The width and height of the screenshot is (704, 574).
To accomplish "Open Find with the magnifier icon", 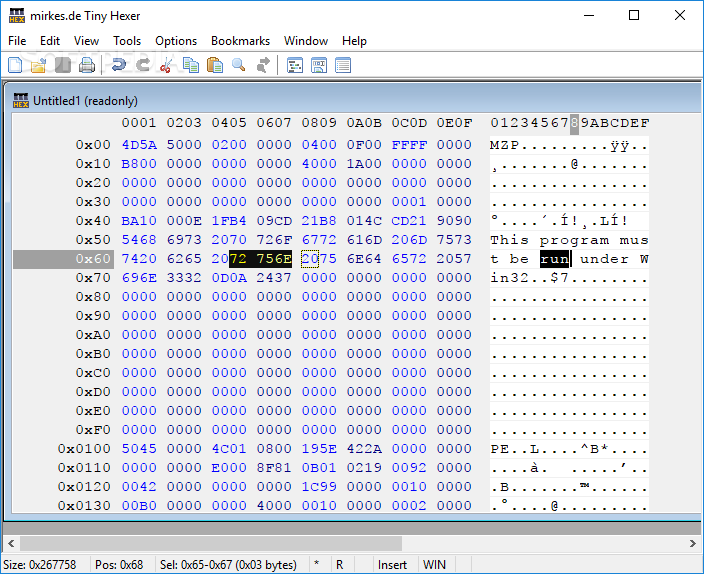I will [238, 66].
